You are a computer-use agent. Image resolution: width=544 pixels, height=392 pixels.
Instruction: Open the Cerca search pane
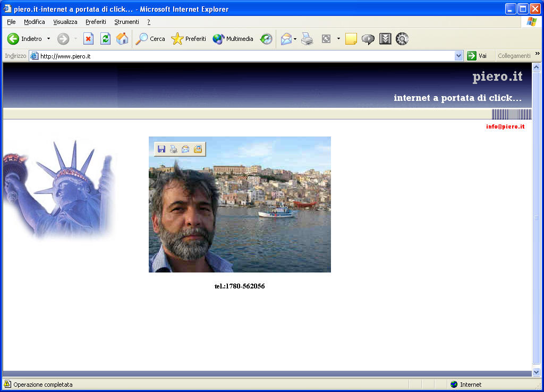(x=150, y=39)
